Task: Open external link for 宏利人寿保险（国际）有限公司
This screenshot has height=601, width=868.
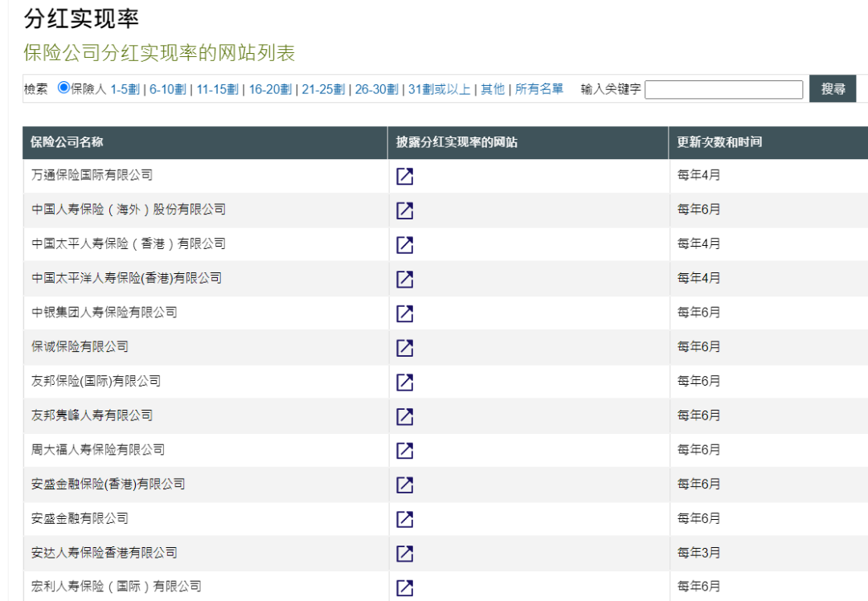Action: pyautogui.click(x=404, y=587)
